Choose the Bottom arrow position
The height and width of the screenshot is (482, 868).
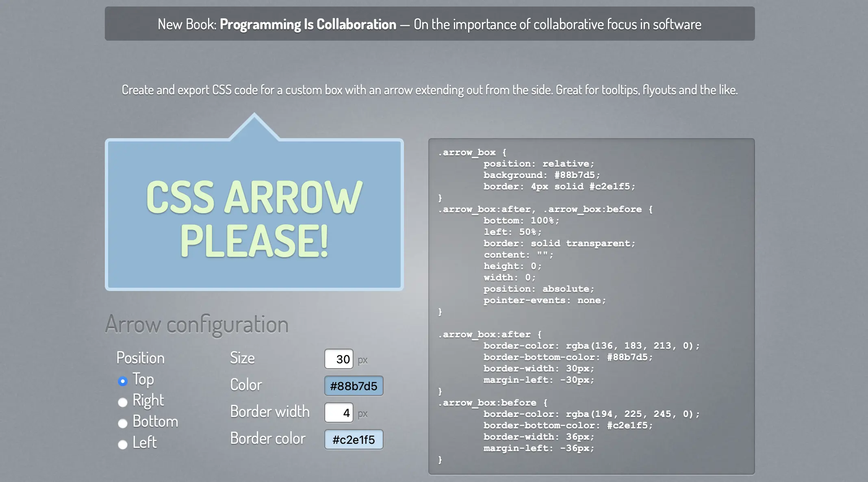tap(122, 423)
